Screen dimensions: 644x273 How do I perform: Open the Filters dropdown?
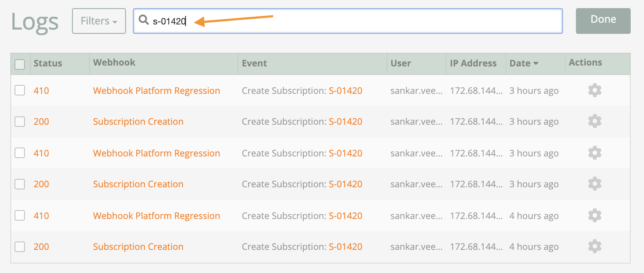click(x=99, y=21)
